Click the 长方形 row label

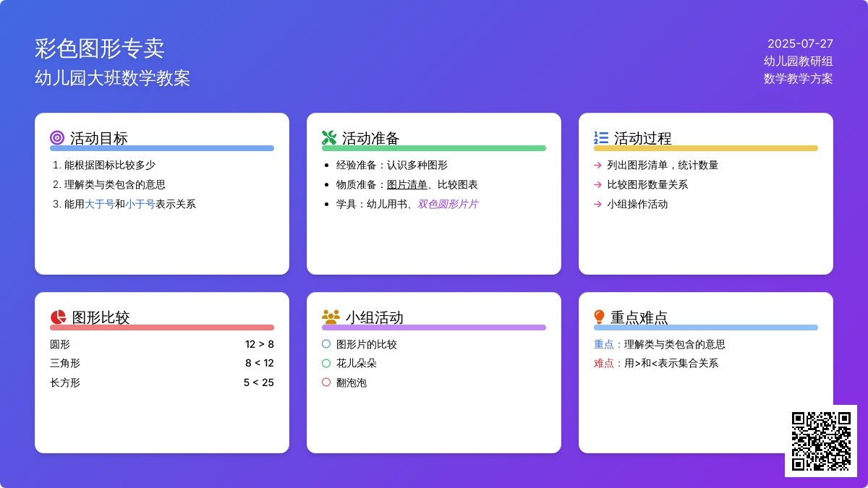tap(65, 382)
